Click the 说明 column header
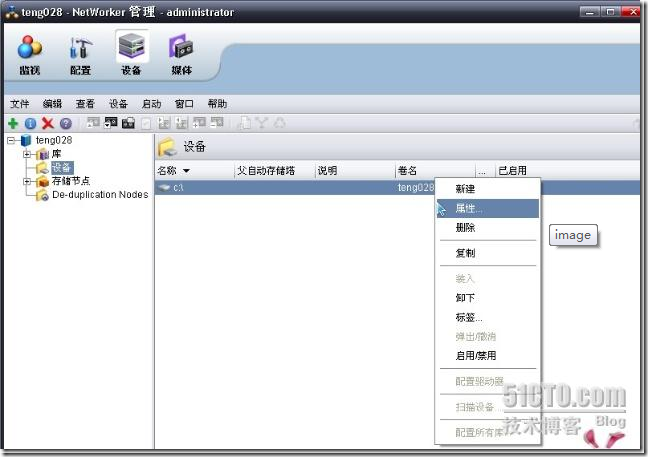The height and width of the screenshot is (457, 648). pyautogui.click(x=355, y=171)
